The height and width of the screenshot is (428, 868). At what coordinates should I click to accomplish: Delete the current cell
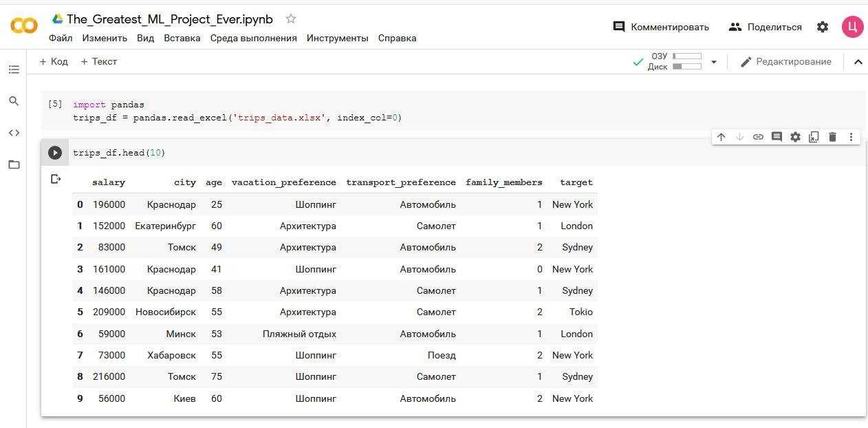[x=832, y=137]
